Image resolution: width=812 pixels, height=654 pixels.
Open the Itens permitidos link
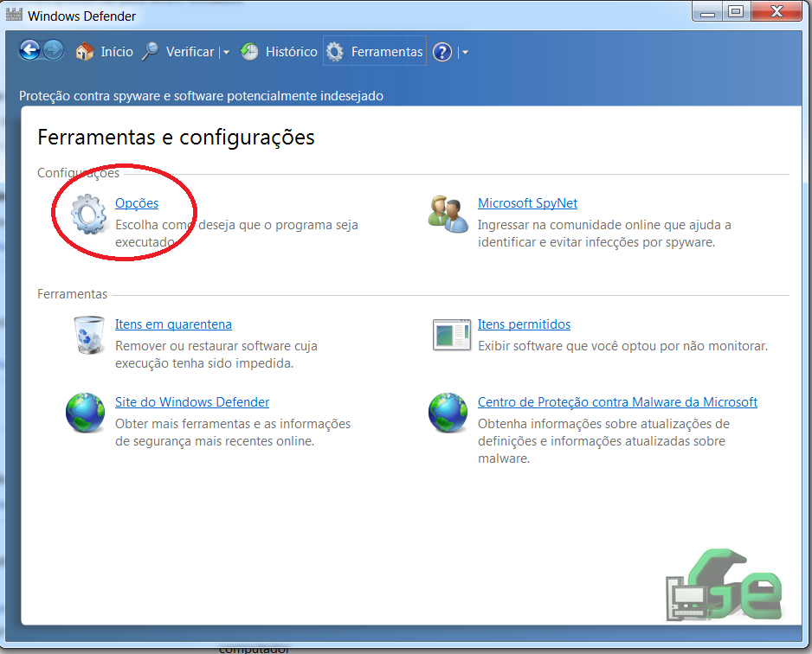click(524, 324)
